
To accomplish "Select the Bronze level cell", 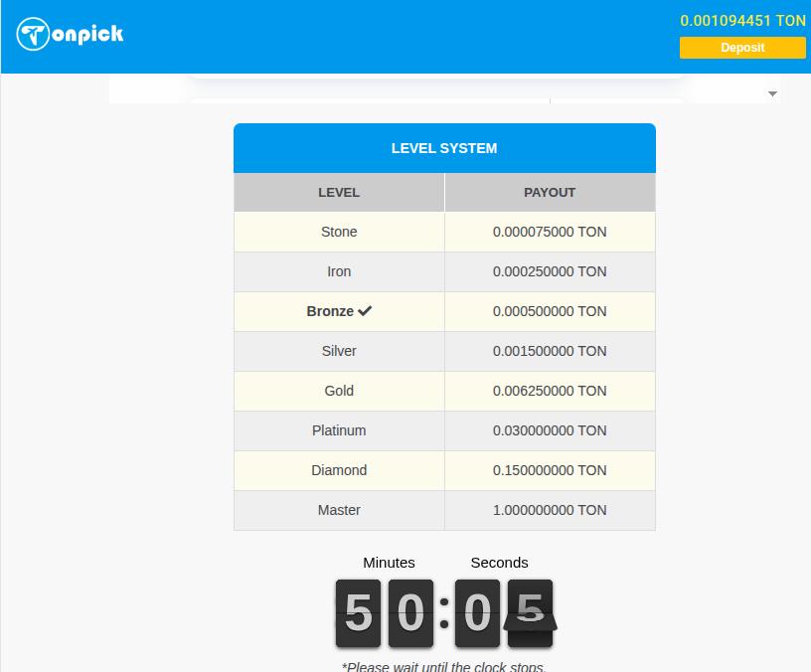I will pyautogui.click(x=339, y=311).
